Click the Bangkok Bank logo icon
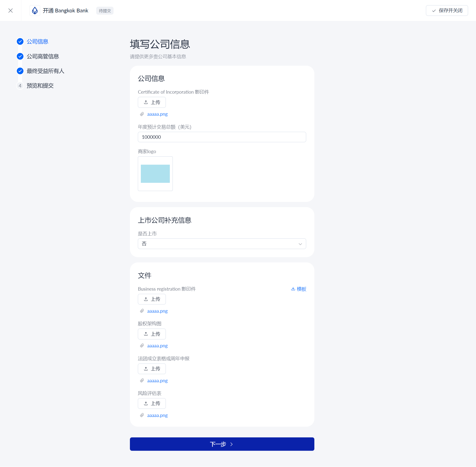Screen dimensions: 476x467 click(x=35, y=10)
